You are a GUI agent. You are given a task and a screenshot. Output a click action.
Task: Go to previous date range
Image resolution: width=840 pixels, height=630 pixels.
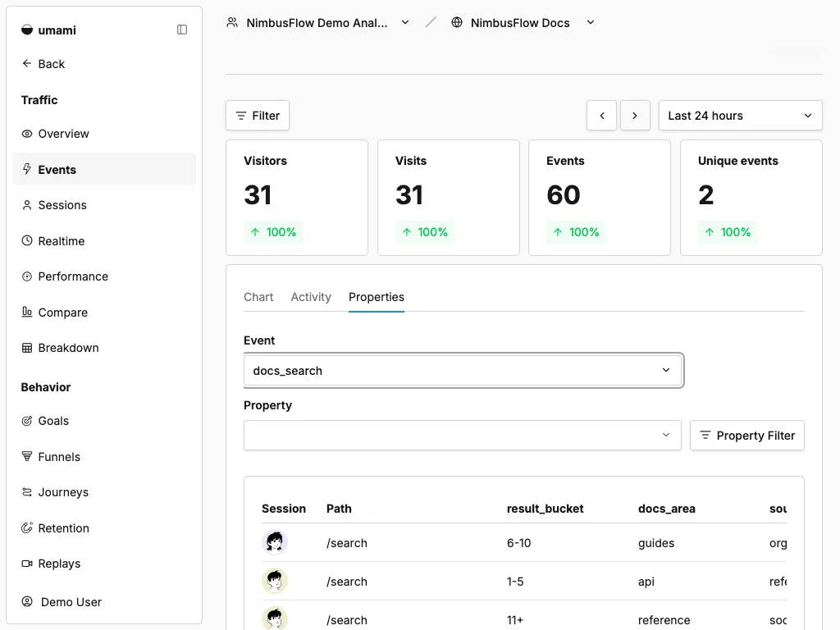click(601, 115)
